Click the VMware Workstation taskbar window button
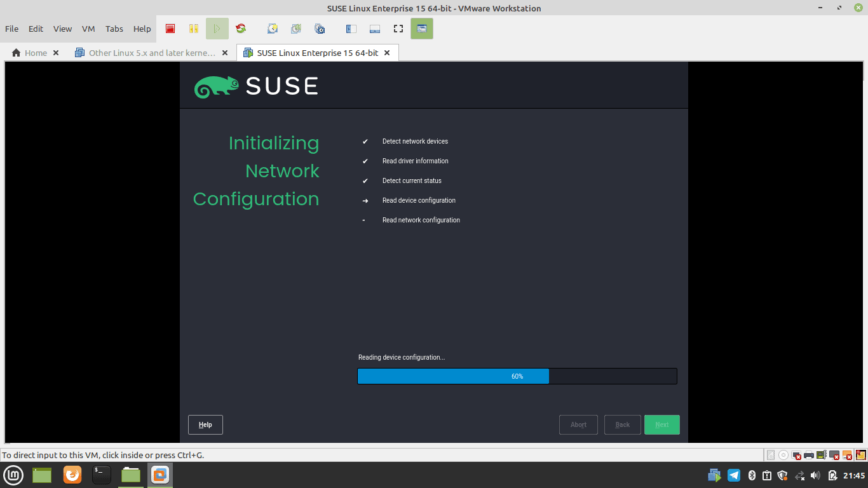This screenshot has height=488, width=868. tap(160, 475)
